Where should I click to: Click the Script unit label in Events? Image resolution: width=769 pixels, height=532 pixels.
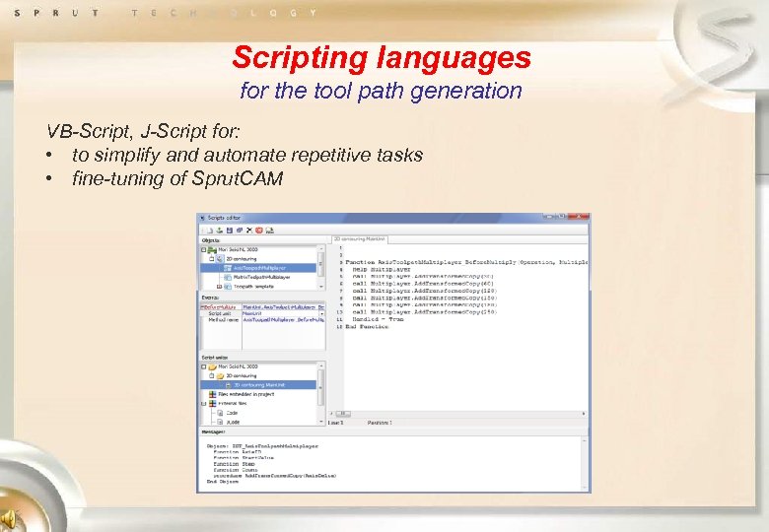pyautogui.click(x=220, y=313)
